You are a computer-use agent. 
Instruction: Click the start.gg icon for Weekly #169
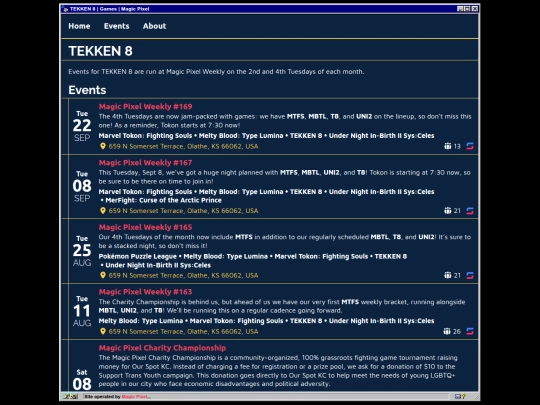tap(470, 146)
